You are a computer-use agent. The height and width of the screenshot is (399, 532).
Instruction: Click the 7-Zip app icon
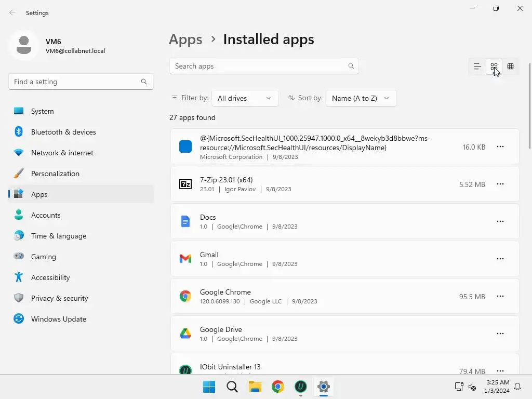click(185, 184)
